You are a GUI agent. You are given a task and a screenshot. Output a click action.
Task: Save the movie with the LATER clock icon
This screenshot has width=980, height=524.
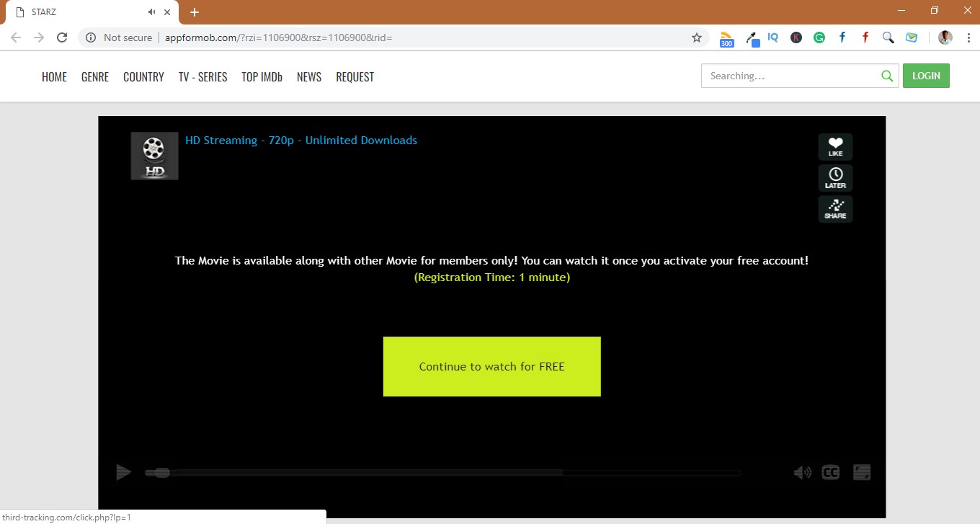834,177
